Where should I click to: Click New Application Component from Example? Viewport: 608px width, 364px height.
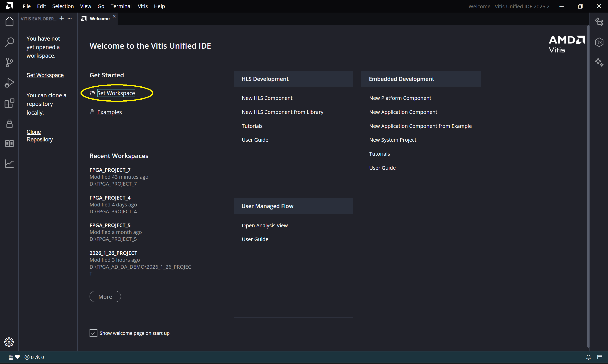click(x=420, y=126)
